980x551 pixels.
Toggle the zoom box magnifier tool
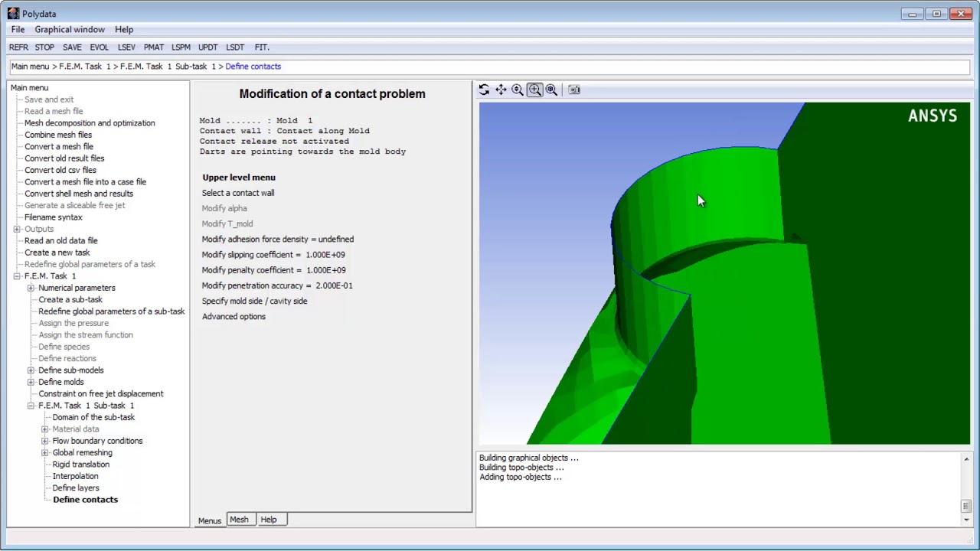tap(534, 90)
